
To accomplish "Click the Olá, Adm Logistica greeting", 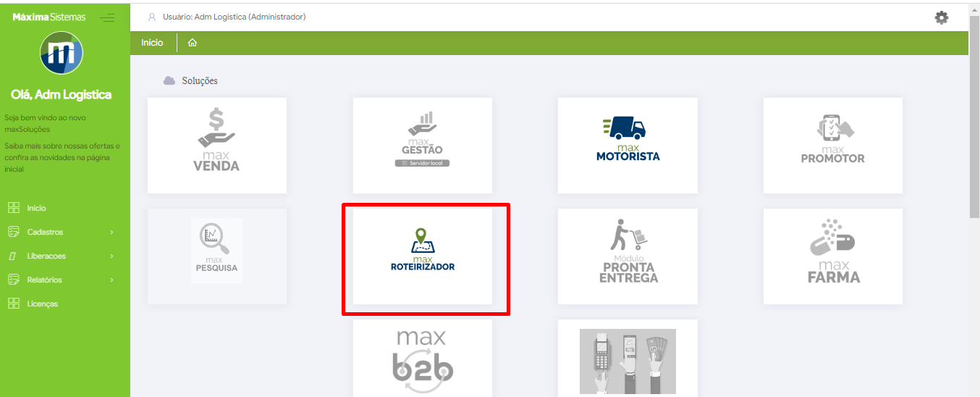I will 62,95.
